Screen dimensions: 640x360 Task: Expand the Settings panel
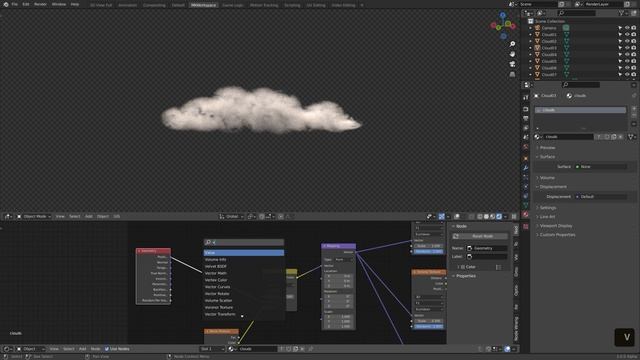click(x=548, y=208)
